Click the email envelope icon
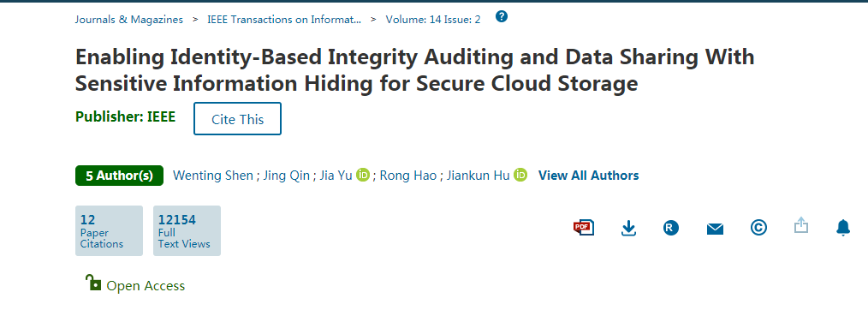 click(x=716, y=229)
